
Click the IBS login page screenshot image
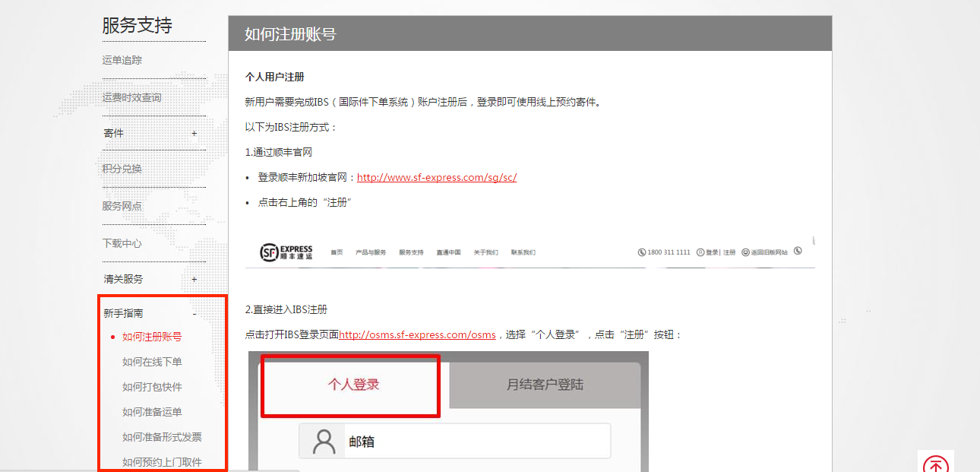point(449,411)
